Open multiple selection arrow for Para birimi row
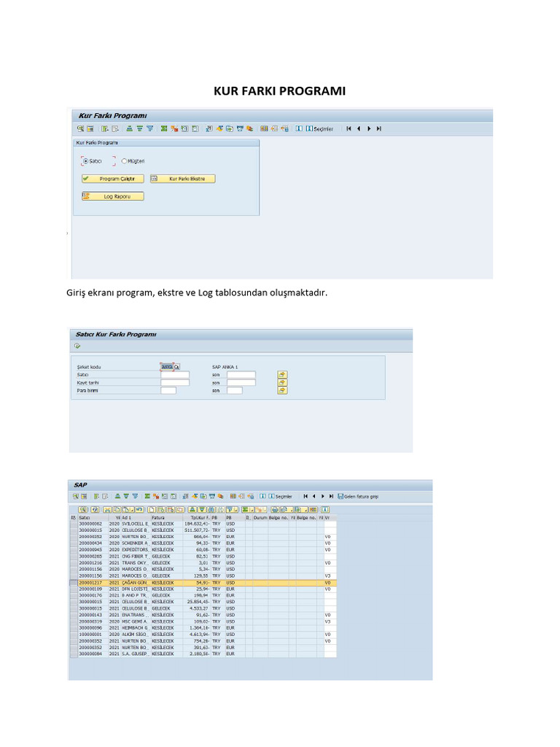The height and width of the screenshot is (747, 560). (x=282, y=390)
